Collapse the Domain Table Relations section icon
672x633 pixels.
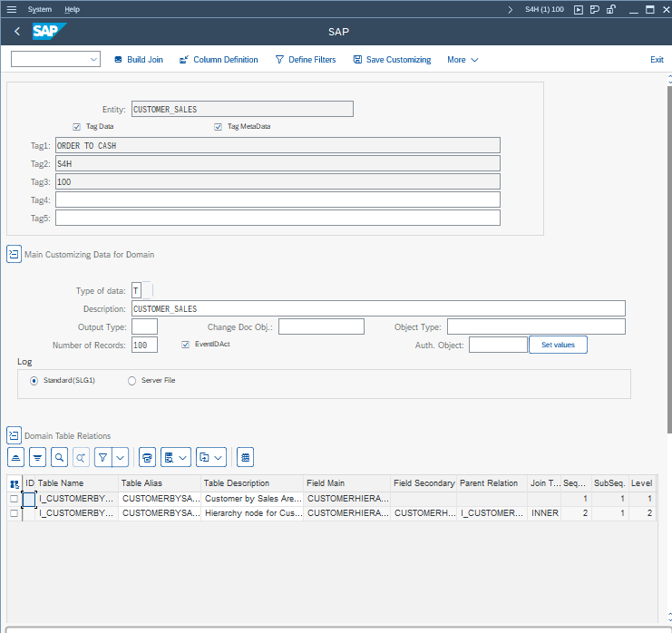pyautogui.click(x=14, y=435)
